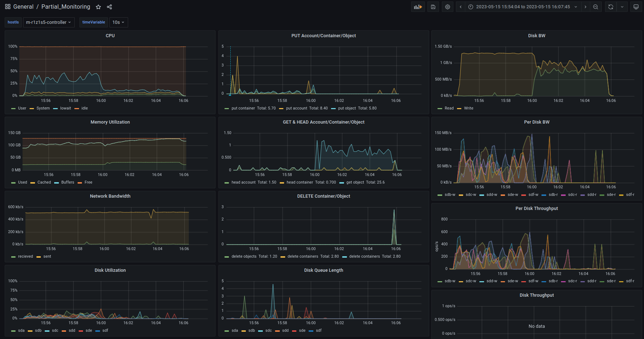Star the Partial_Monitoring dashboard
644x339 pixels.
pos(98,7)
